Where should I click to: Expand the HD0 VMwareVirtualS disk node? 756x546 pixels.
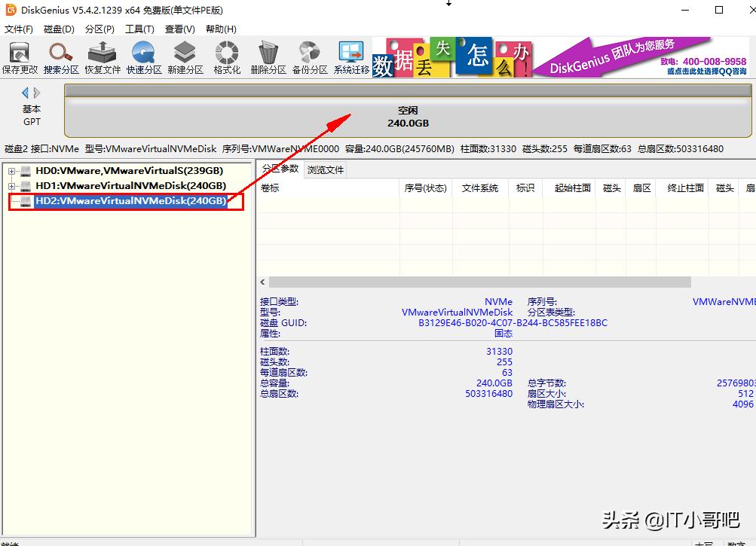(12, 171)
